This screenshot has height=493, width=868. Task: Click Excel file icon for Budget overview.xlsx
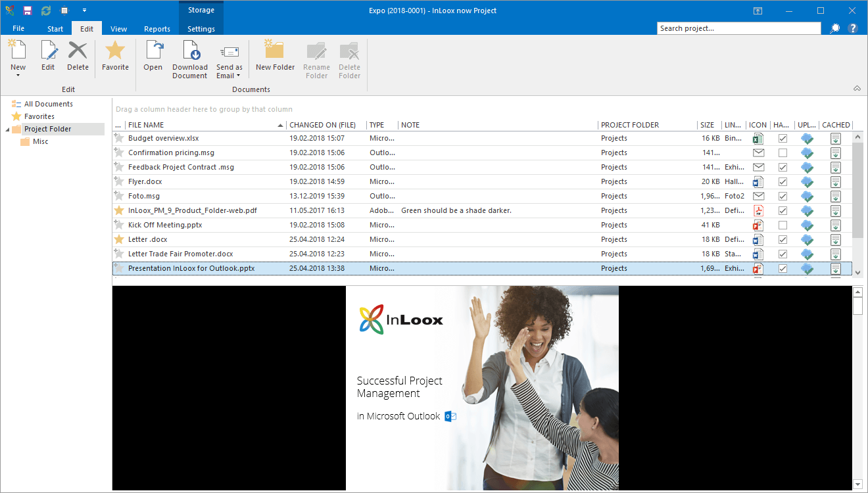point(758,138)
